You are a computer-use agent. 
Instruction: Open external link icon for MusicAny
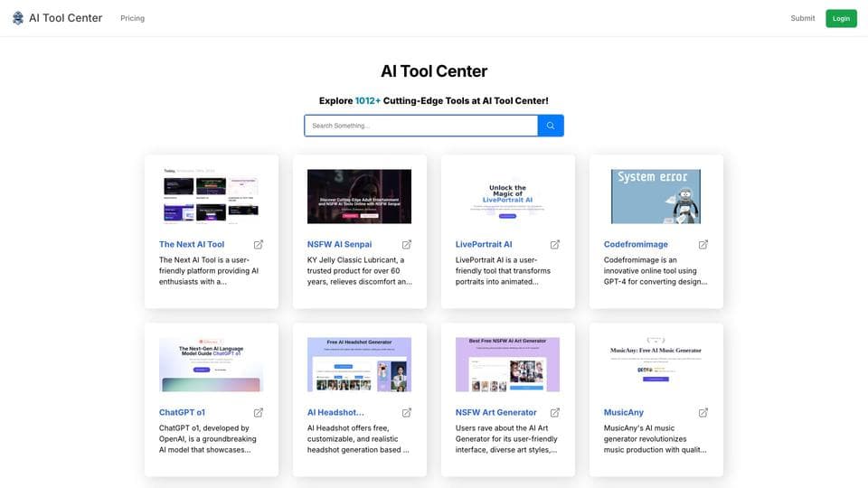[703, 413]
